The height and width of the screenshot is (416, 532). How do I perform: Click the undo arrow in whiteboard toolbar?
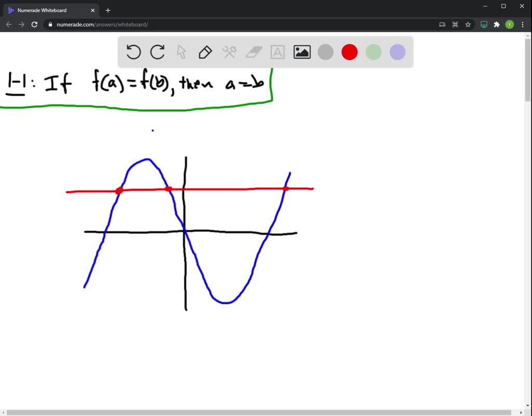(134, 52)
